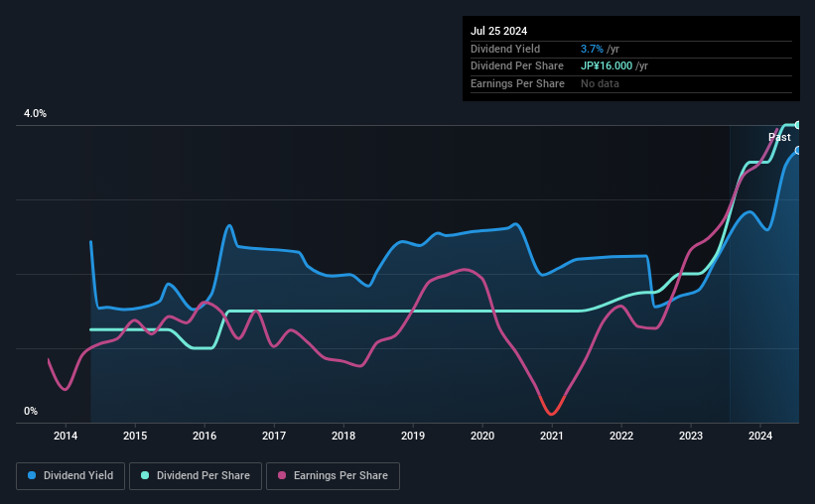Click the 4.0% y-axis label

pyautogui.click(x=35, y=113)
